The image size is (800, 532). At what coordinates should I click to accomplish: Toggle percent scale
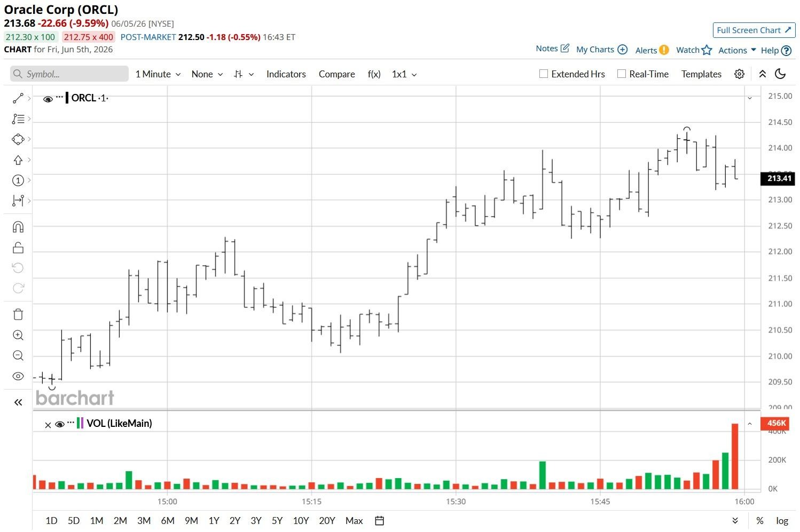pyautogui.click(x=759, y=521)
